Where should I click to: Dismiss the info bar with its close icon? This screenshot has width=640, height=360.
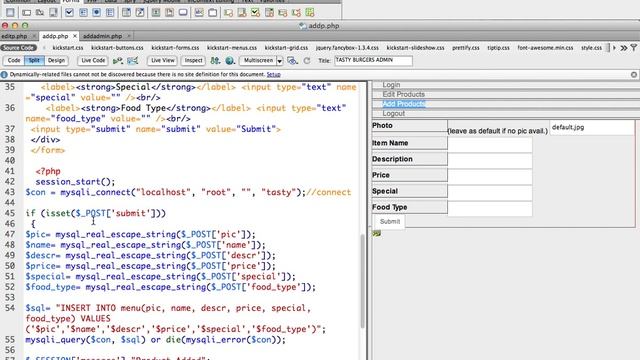coord(634,75)
